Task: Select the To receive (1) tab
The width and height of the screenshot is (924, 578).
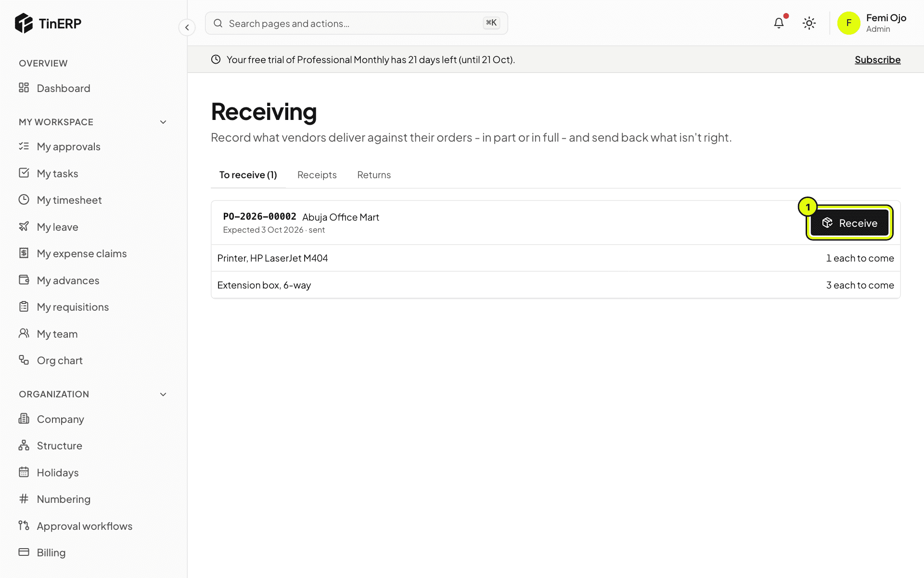Action: click(248, 175)
